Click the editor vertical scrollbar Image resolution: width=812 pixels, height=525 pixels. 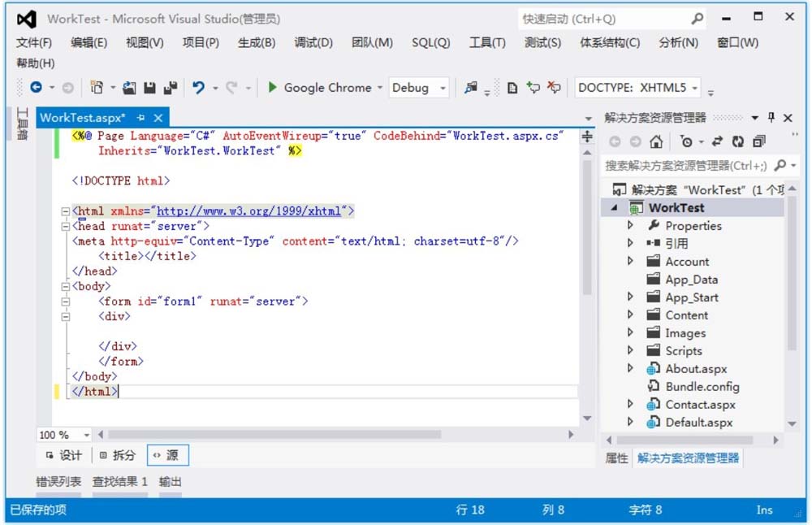tap(587, 228)
